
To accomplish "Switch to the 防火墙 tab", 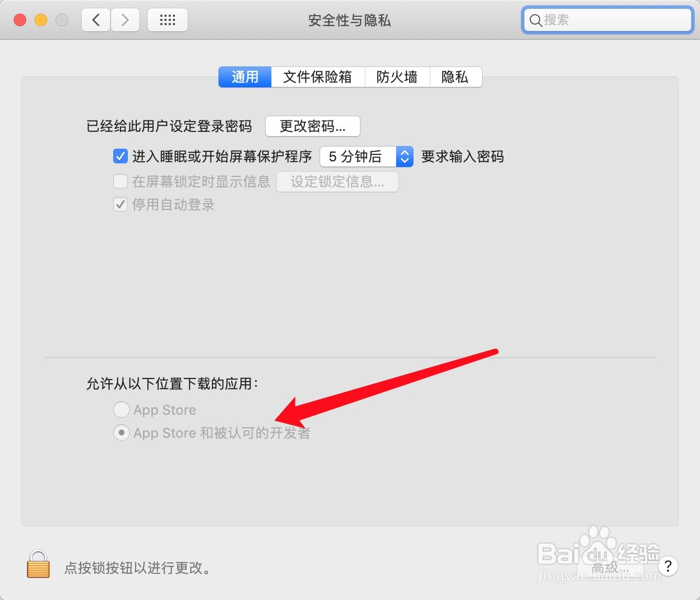I will click(x=397, y=77).
